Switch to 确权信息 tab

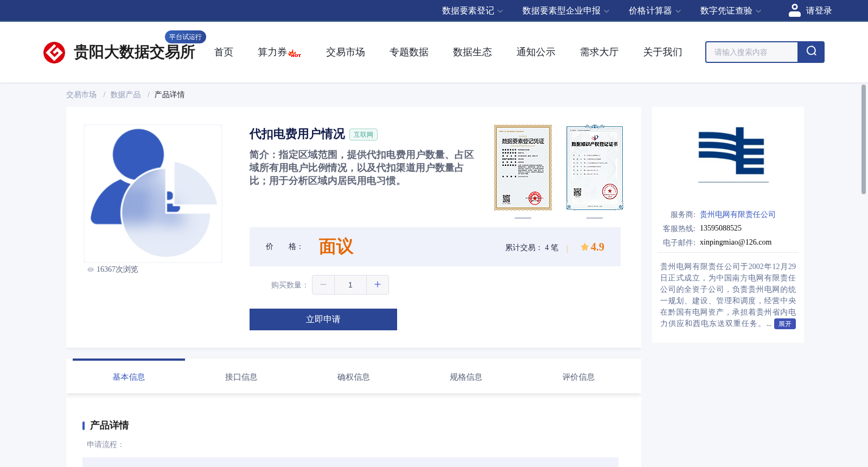pos(354,377)
